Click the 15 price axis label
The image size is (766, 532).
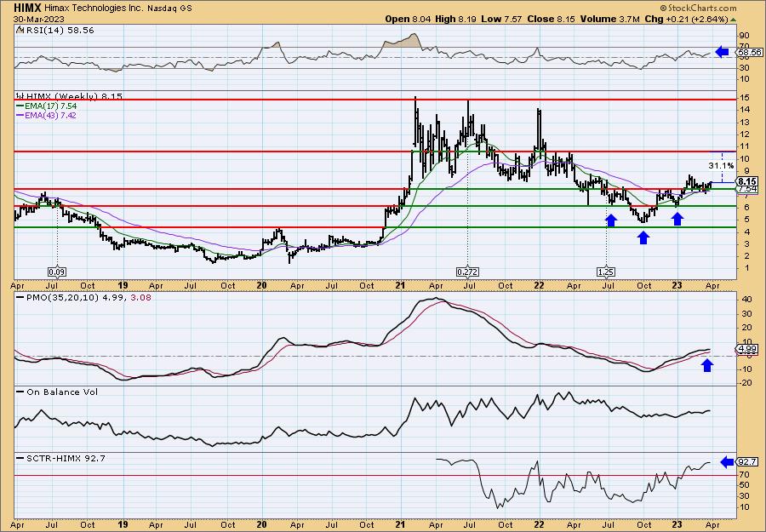[745, 98]
